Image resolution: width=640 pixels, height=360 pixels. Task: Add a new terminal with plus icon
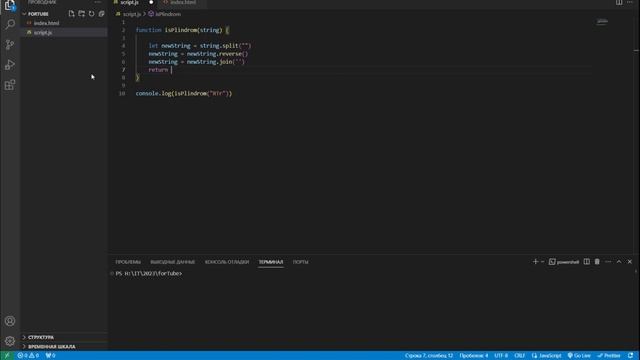[x=535, y=262]
